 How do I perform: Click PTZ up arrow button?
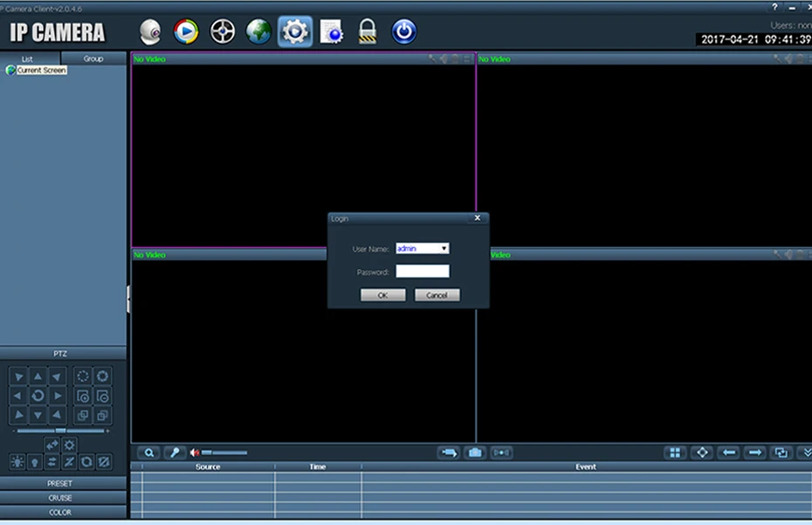point(38,376)
